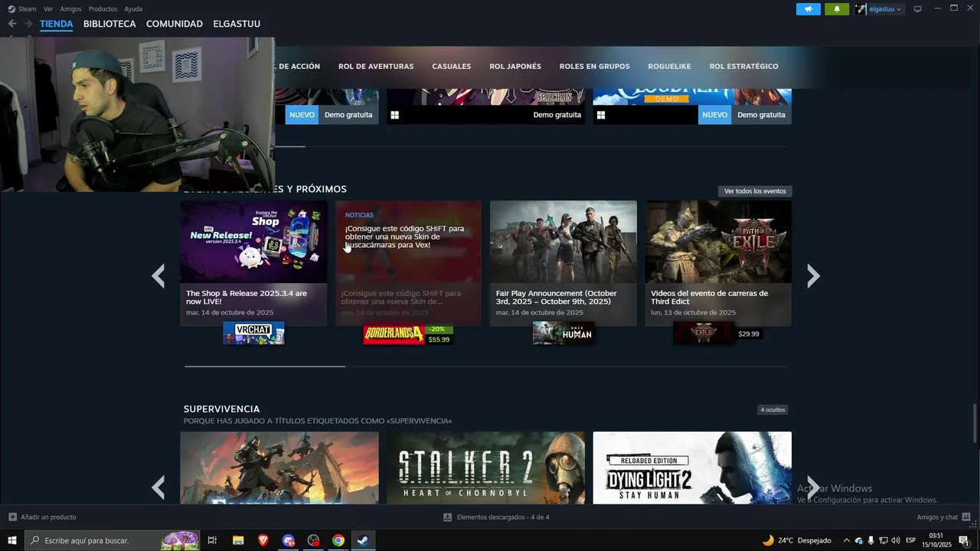This screenshot has width=980, height=551.
Task: Click the Windows icon on middle demo
Action: tap(395, 116)
